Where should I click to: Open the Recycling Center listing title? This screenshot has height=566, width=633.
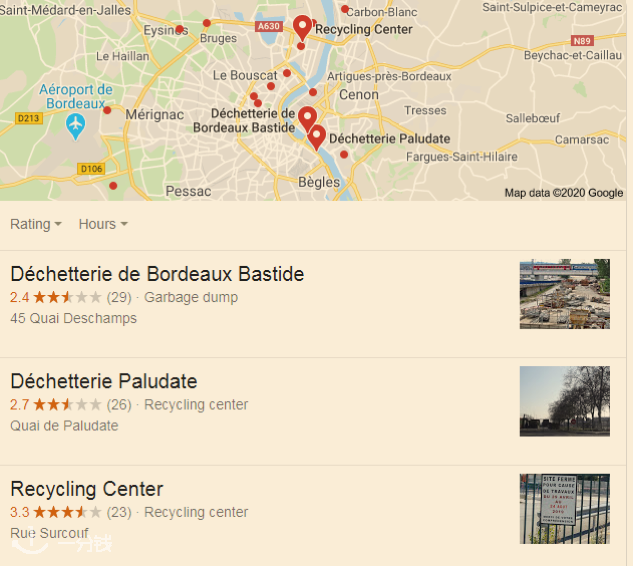[x=86, y=489]
